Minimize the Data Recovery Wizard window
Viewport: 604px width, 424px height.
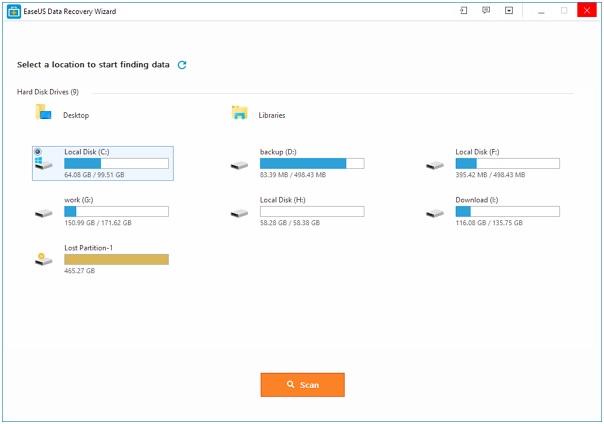[x=541, y=11]
